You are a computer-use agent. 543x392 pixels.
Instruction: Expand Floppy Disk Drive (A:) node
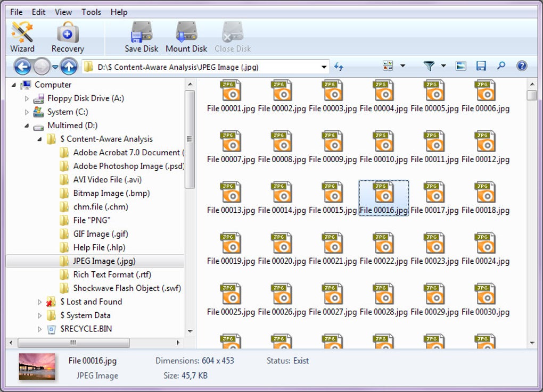(x=27, y=98)
